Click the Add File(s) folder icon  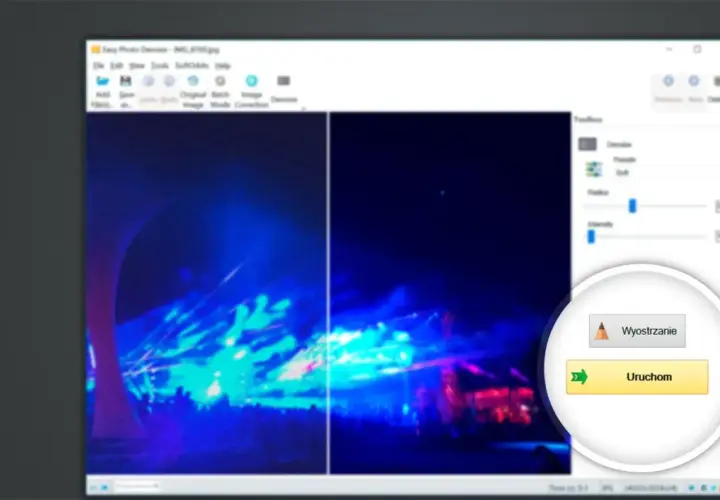tap(102, 81)
